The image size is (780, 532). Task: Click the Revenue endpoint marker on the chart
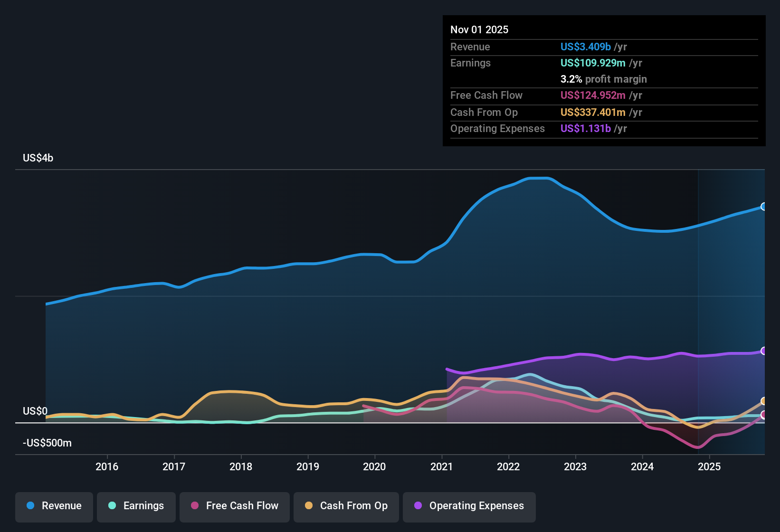pos(763,207)
